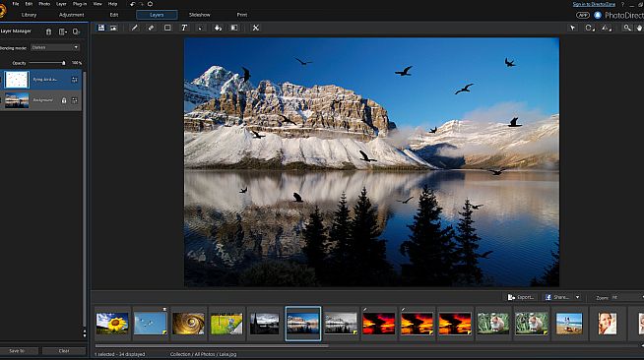Click the crossed tools icon in toolbar

[x=255, y=28]
